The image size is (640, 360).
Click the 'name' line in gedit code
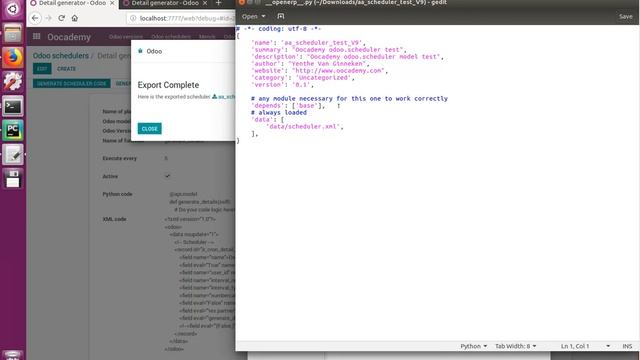pos(308,42)
